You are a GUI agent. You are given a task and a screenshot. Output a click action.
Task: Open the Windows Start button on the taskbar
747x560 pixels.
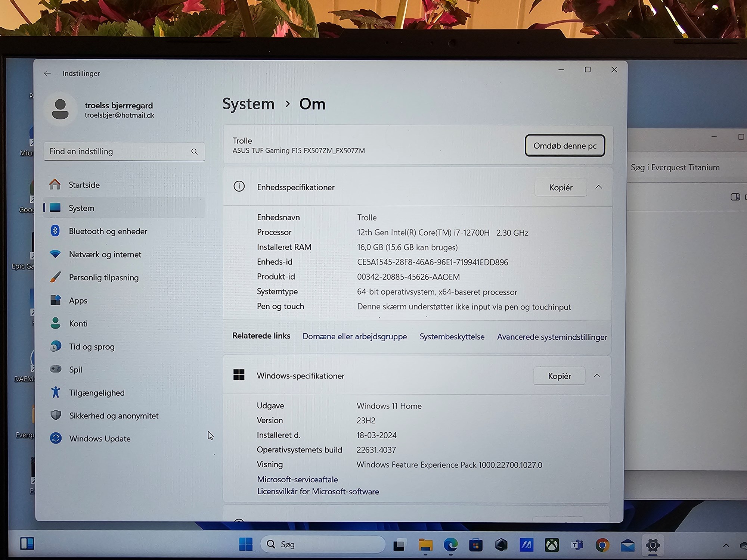point(246,544)
